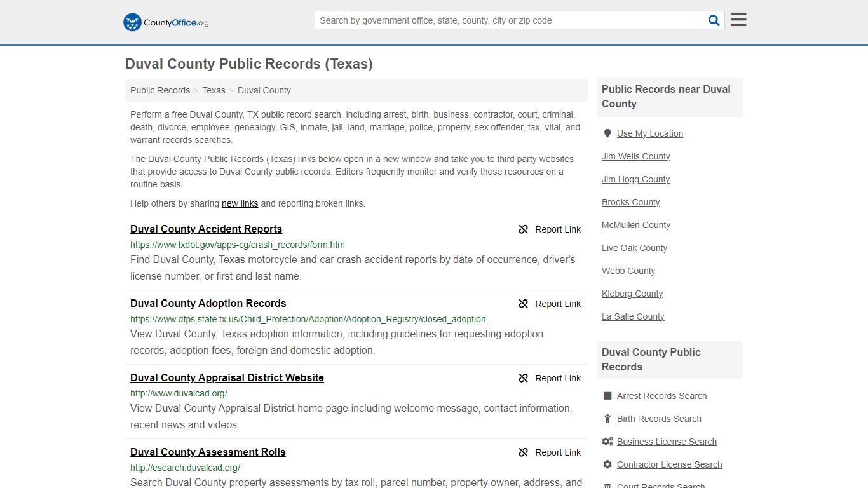Screen dimensions: 868x488
Task: Click the broken-link icon beside Adoption Records
Action: [x=524, y=304]
